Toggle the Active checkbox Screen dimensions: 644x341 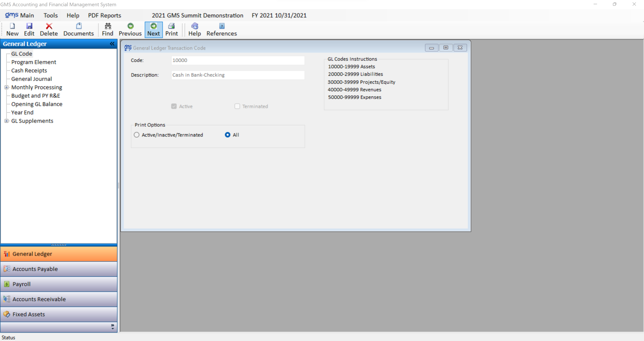[174, 106]
